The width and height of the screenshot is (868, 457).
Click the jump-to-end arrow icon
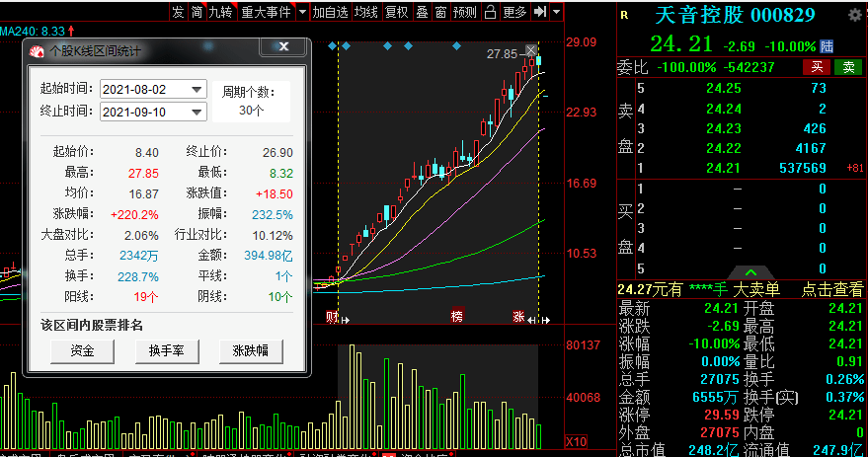540,12
